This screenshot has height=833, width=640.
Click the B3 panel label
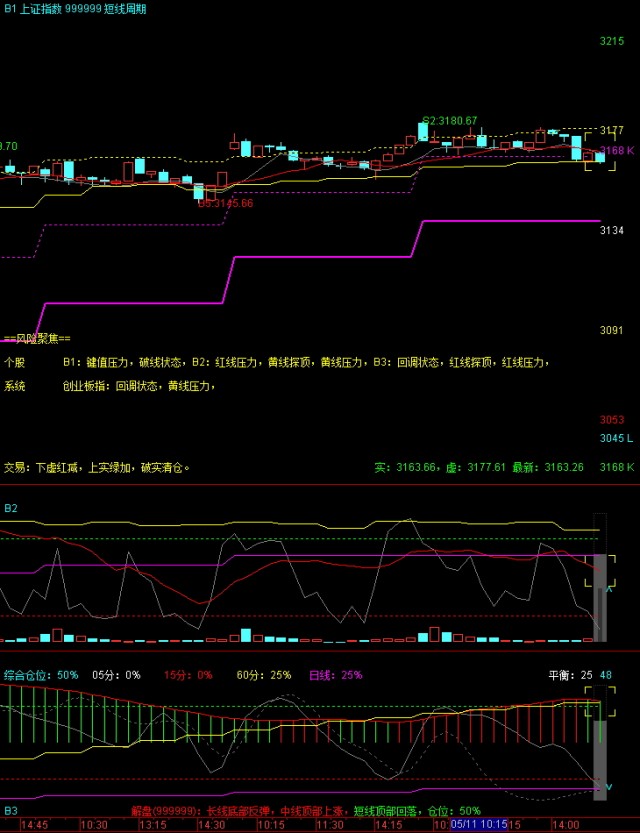(x=11, y=811)
